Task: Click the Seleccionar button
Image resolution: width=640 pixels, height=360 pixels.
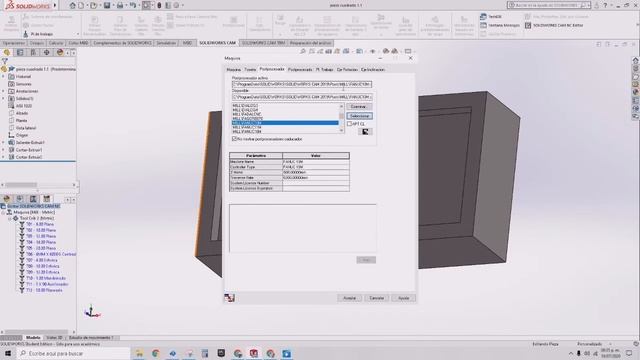Action: coord(359,116)
